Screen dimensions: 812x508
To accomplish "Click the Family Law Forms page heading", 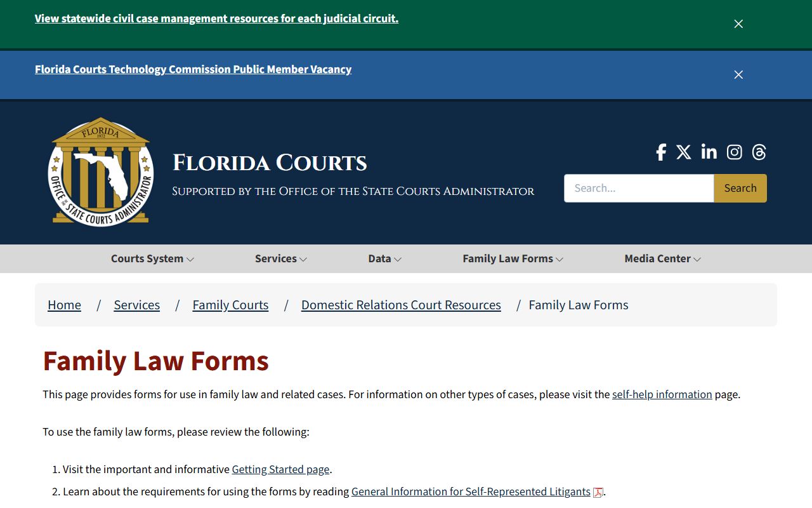I will click(156, 361).
